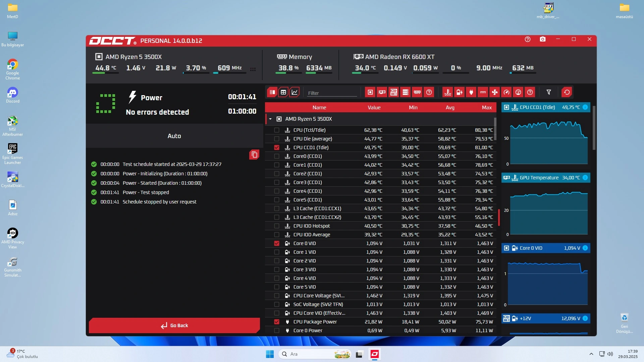Sort table by the Avg column header
This screenshot has height=362, width=644.
(450, 108)
